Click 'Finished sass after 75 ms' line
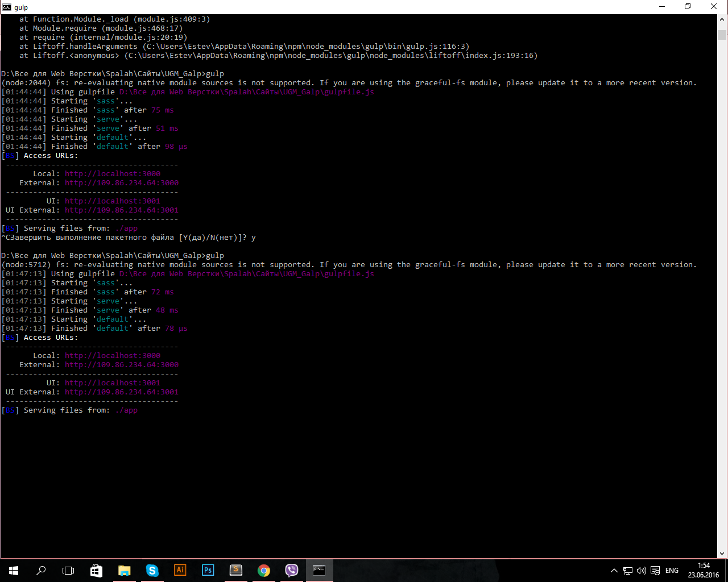The image size is (728, 582). 88,110
